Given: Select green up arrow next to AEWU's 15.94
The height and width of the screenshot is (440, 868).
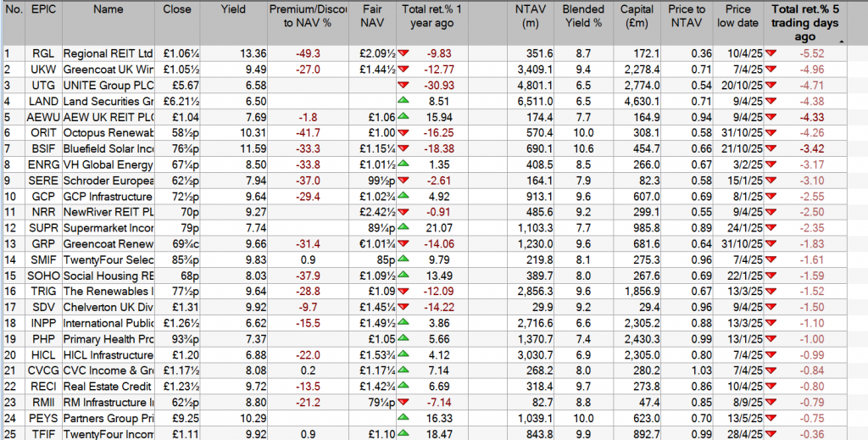Looking at the screenshot, I should (x=403, y=116).
